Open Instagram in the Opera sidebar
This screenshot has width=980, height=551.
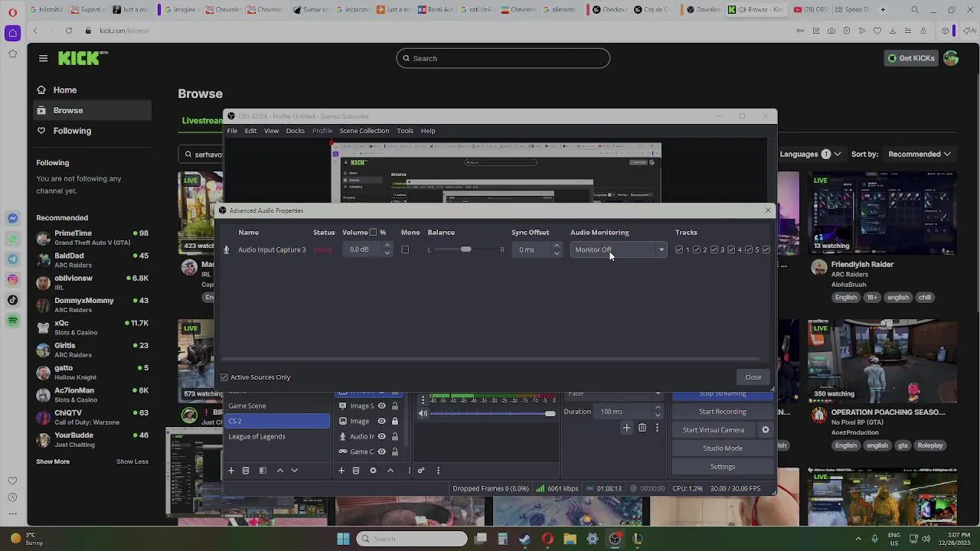(x=12, y=279)
